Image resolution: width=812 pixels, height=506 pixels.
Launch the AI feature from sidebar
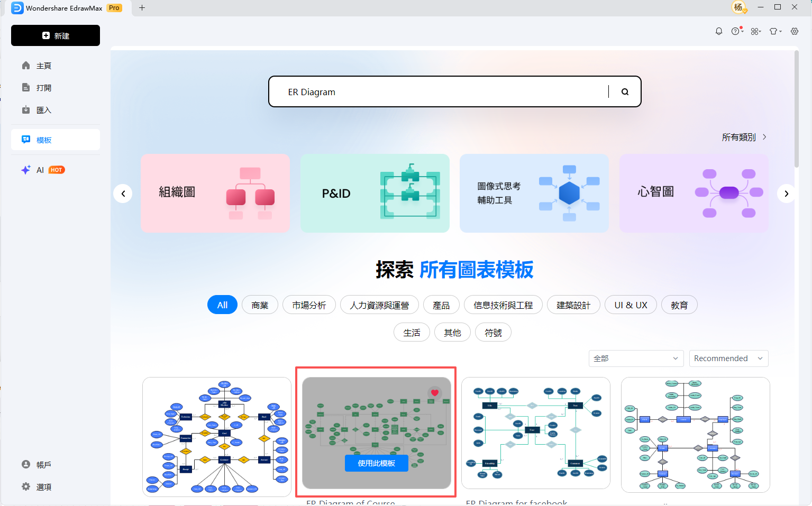(40, 169)
